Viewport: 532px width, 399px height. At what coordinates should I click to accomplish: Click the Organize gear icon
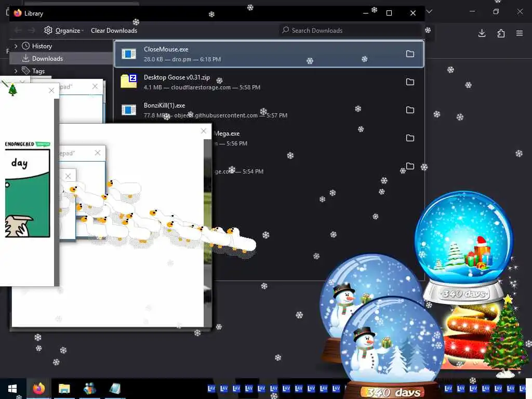[48, 30]
